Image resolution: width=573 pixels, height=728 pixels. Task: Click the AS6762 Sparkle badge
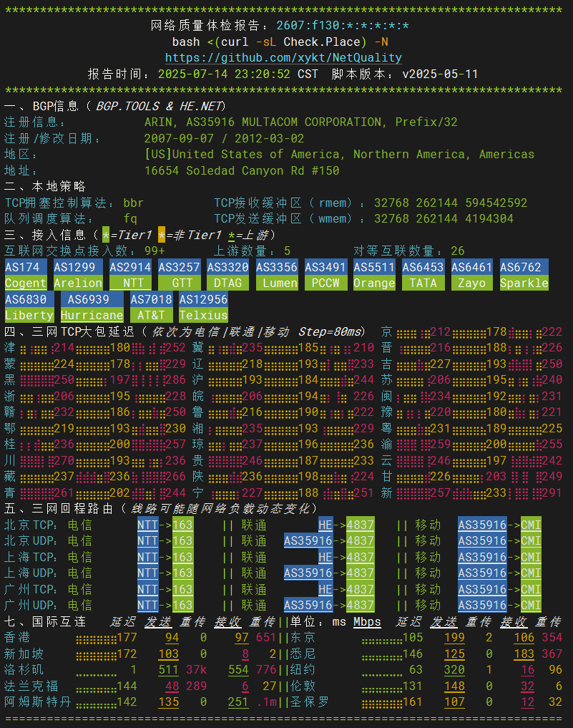click(x=524, y=275)
